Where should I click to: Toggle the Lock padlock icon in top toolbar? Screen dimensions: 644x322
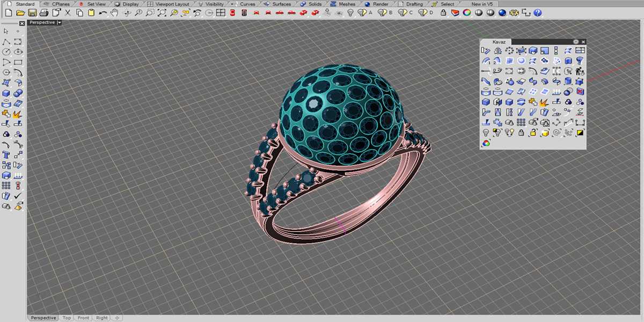point(444,12)
